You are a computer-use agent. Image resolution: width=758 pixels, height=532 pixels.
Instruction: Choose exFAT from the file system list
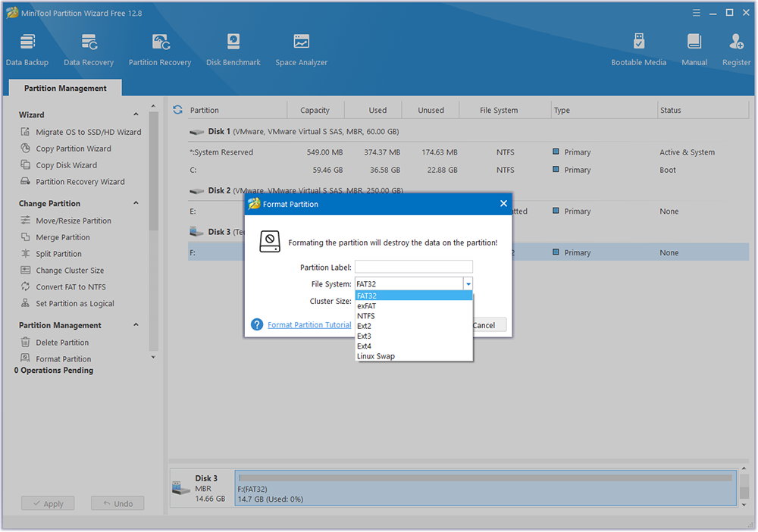point(414,306)
